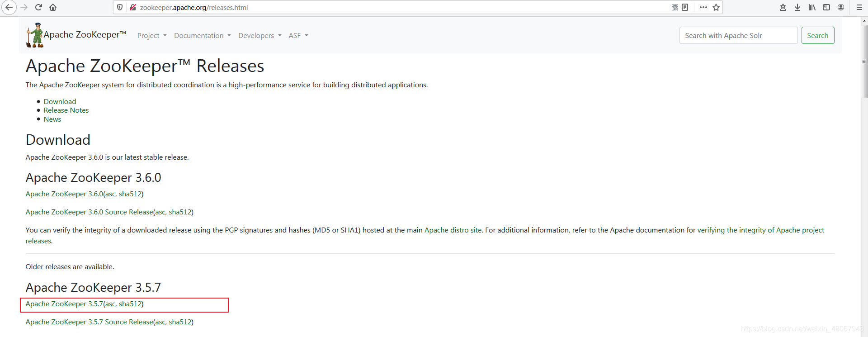Focus the Search with Apache Solr field
Image resolution: width=868 pixels, height=337 pixels.
738,35
